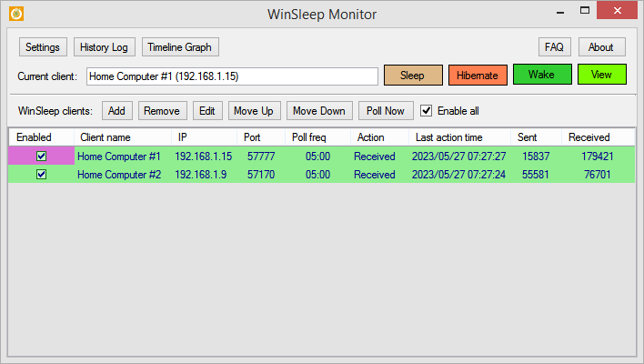
Task: Open the Settings dialog
Action: click(43, 47)
